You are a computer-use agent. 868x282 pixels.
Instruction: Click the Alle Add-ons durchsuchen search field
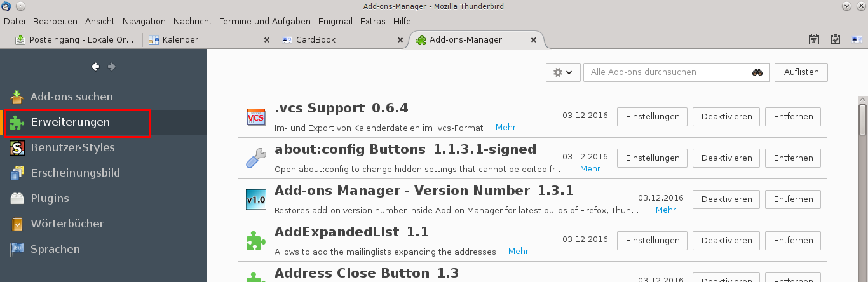coord(667,72)
